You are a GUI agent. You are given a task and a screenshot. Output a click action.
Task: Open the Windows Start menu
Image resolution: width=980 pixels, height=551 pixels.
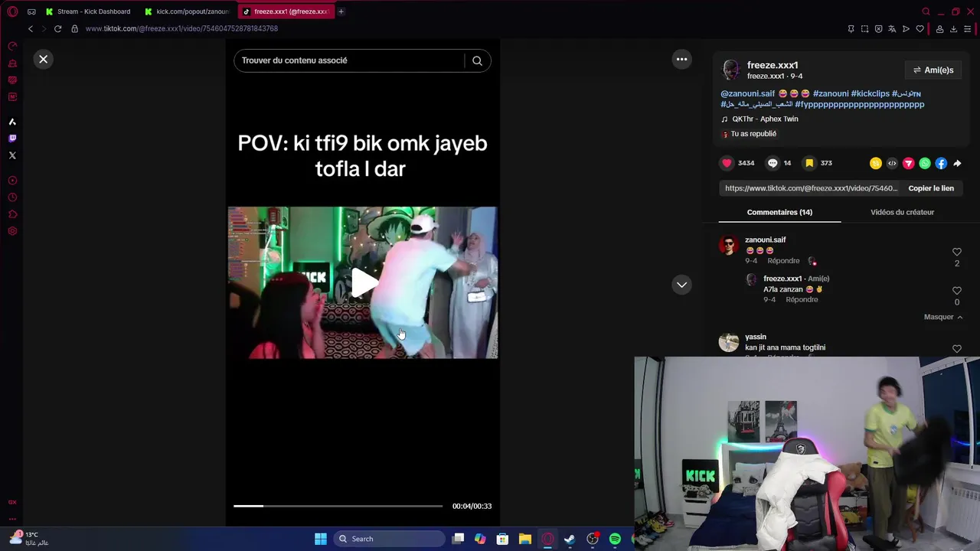click(x=321, y=539)
